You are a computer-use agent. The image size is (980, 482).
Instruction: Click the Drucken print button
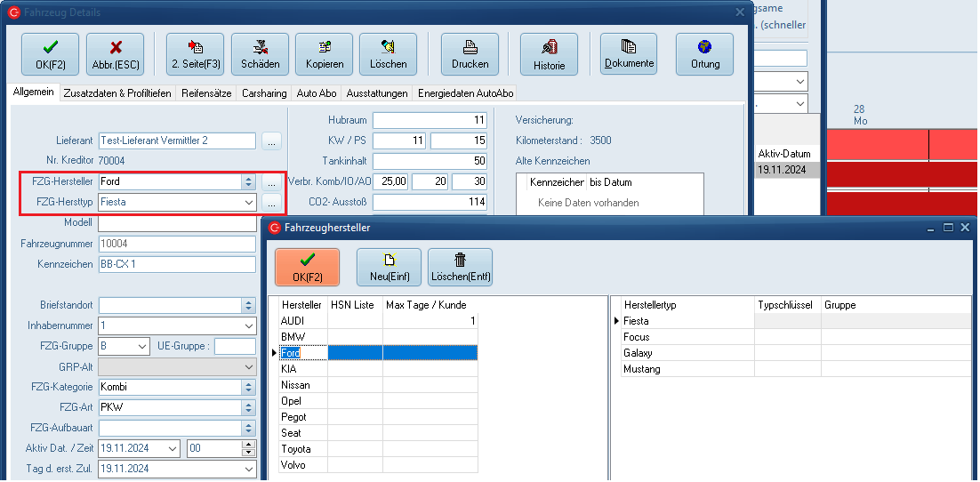(470, 54)
